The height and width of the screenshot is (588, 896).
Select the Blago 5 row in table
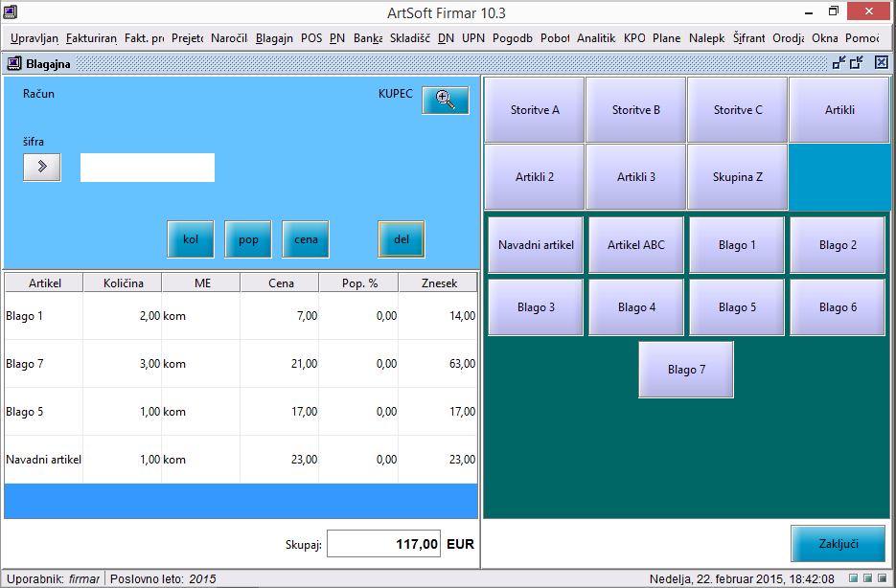[x=240, y=412]
